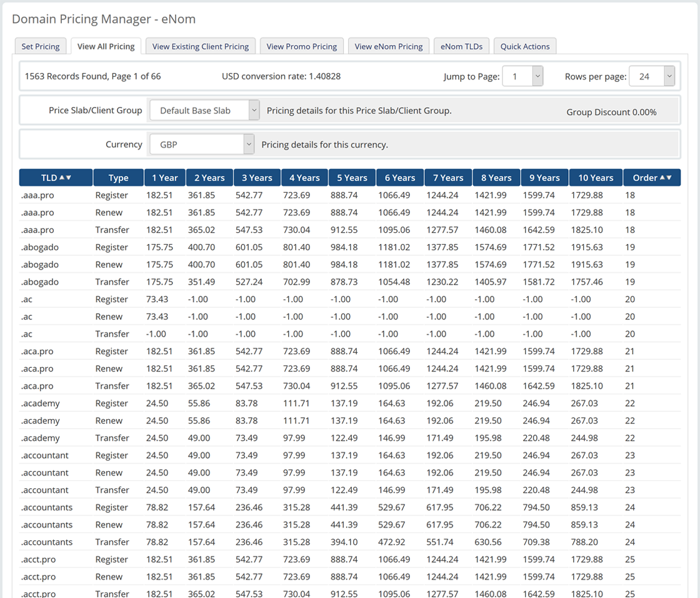Click the 1 Year column header

(x=165, y=178)
